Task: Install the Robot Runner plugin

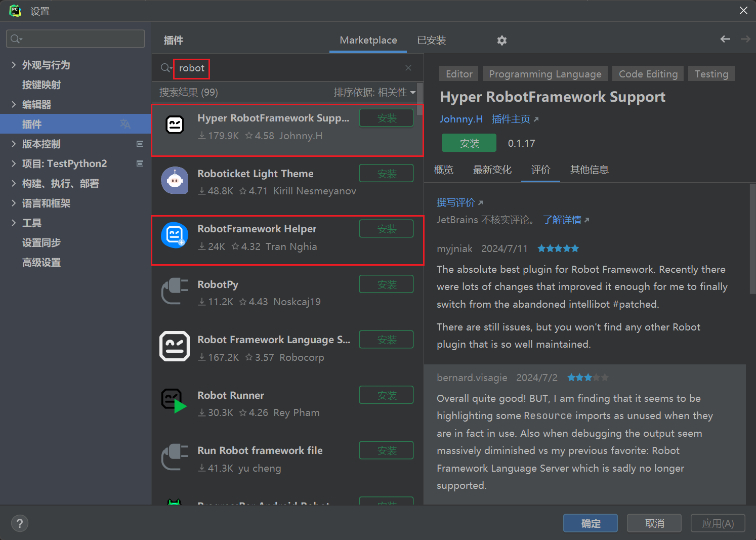Action: click(387, 395)
